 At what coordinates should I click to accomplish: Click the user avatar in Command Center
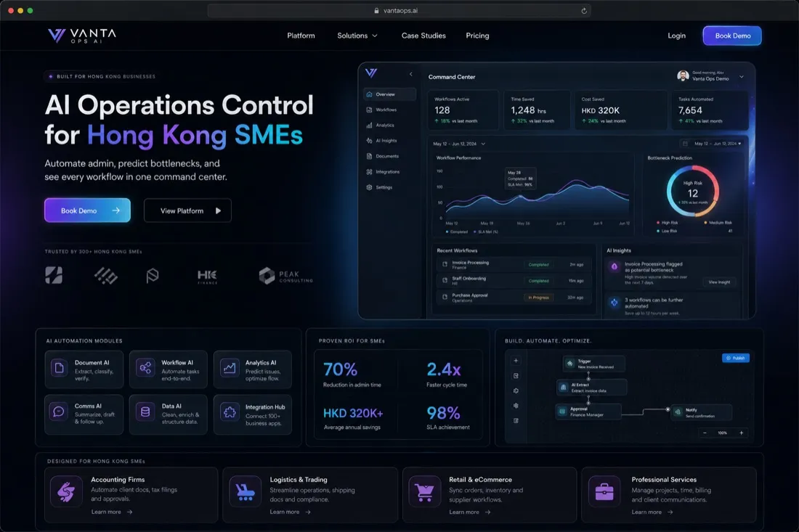tap(683, 76)
